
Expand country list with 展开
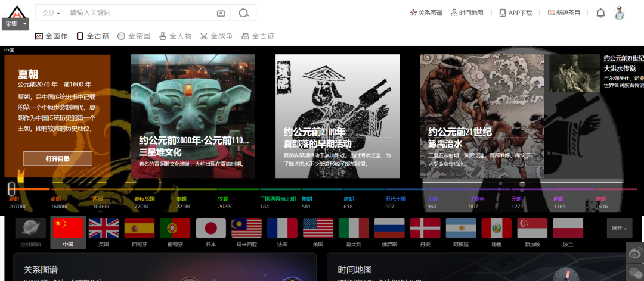click(x=619, y=228)
